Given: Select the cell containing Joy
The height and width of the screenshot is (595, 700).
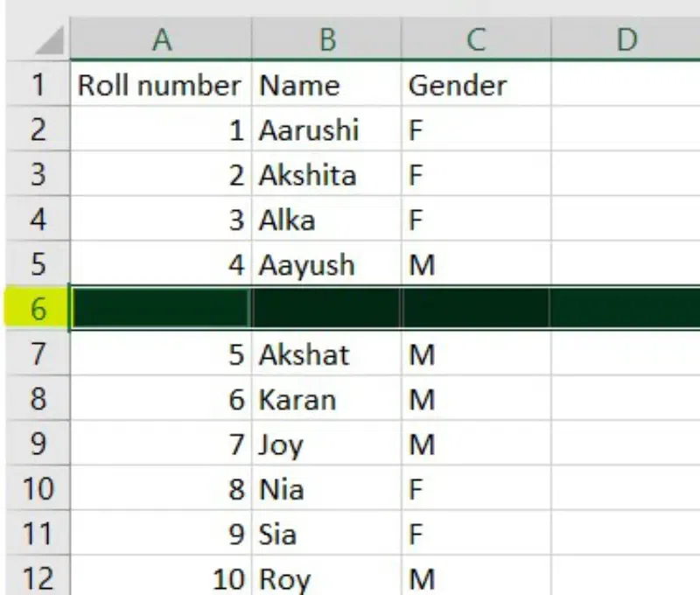Looking at the screenshot, I should [326, 444].
